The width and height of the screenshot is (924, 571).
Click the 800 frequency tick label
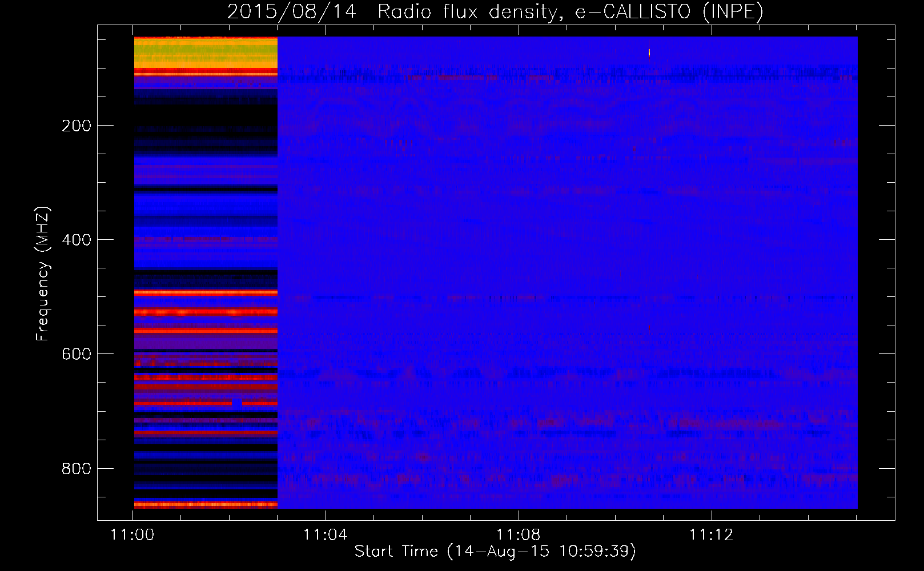[x=77, y=468]
